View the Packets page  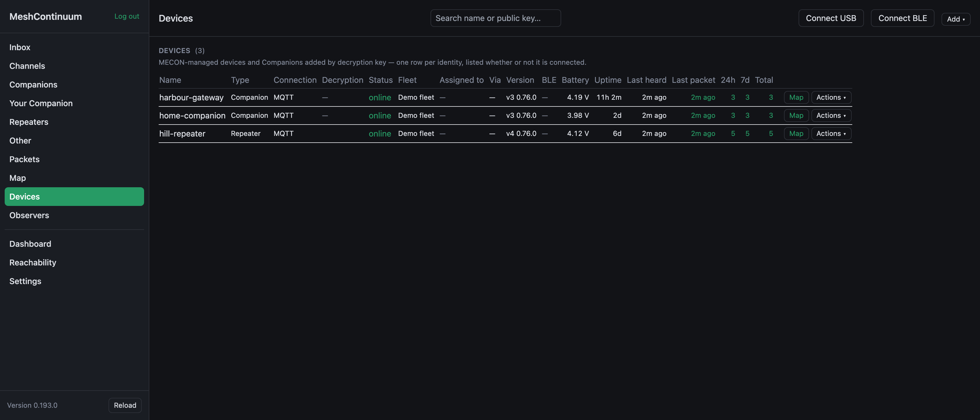[74, 159]
